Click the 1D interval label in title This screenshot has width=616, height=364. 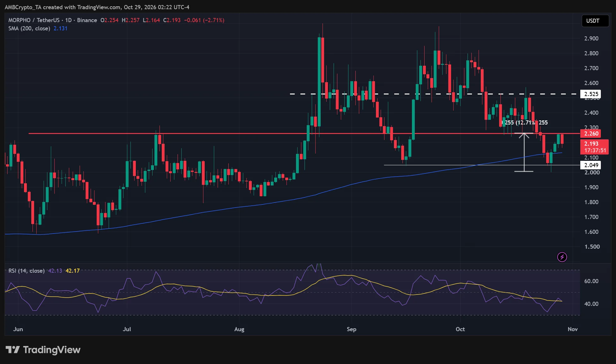pos(69,20)
